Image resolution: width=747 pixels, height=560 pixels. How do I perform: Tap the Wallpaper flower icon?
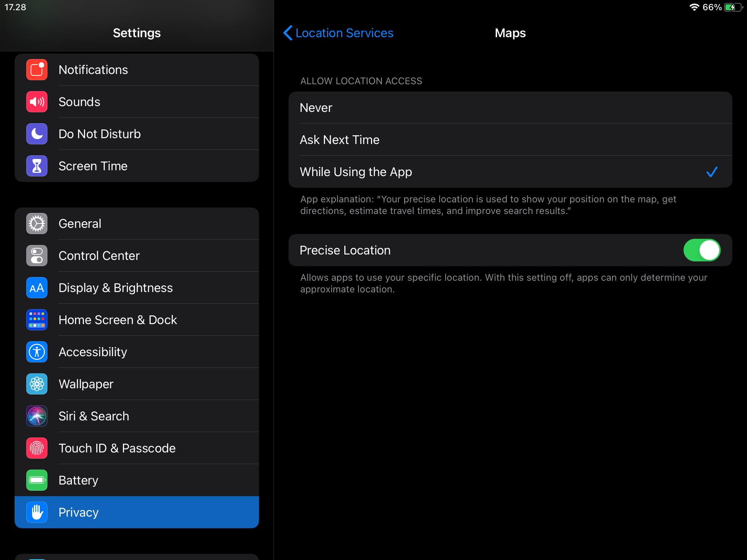37,384
